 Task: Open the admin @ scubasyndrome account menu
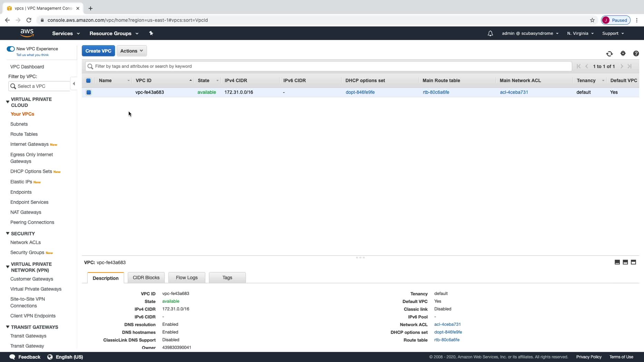click(x=530, y=33)
